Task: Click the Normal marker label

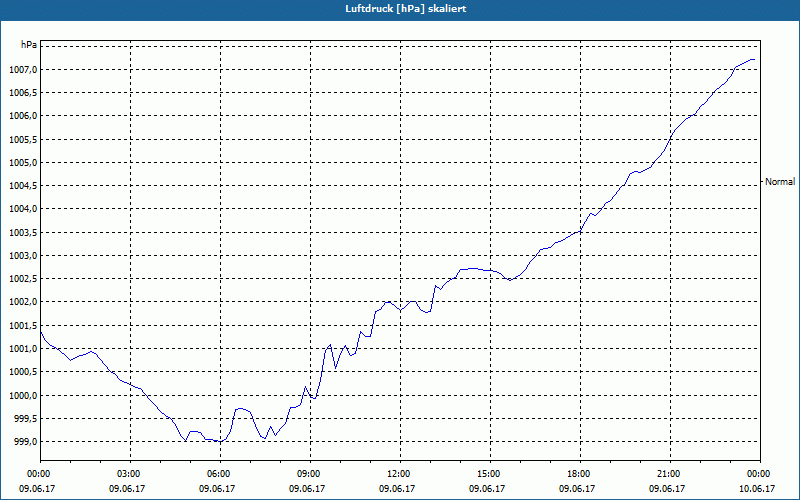Action: coord(780,182)
